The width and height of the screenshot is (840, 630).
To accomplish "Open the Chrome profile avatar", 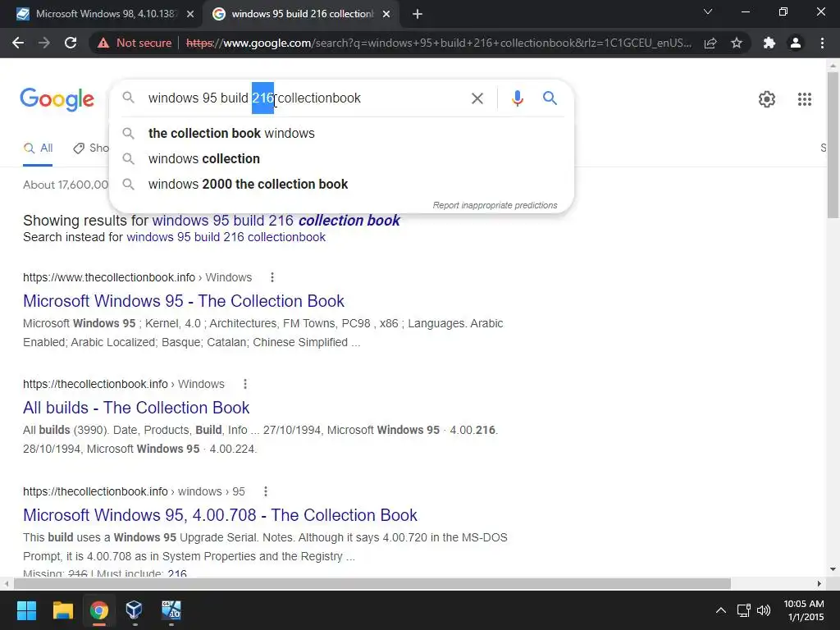I will (796, 43).
